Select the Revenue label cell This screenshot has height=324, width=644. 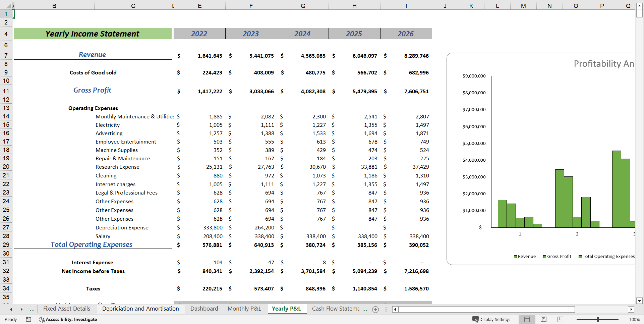click(x=93, y=55)
